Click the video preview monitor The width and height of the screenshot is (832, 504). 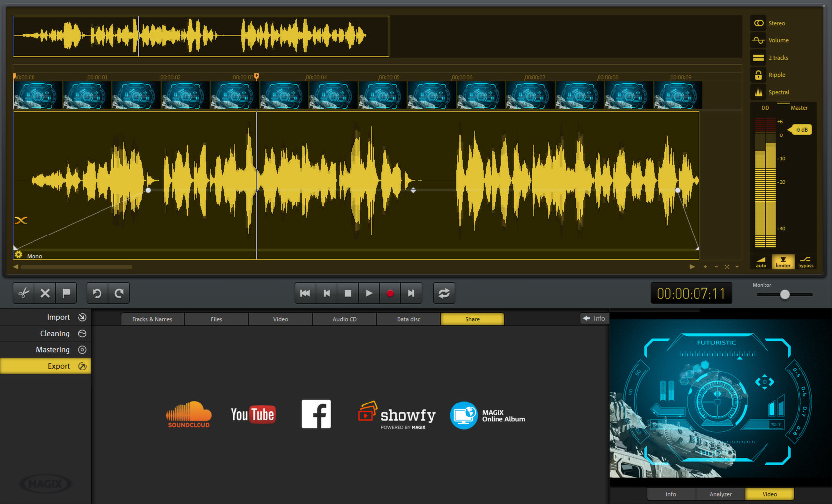(720, 399)
